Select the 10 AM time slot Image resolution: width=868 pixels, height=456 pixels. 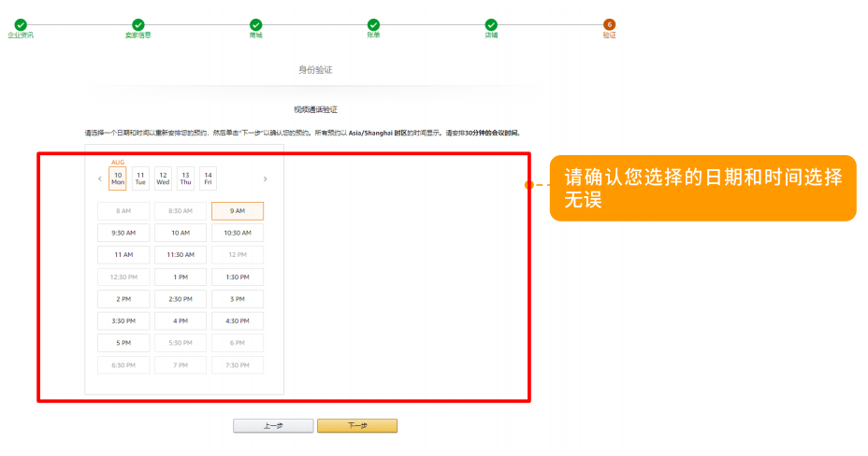181,233
